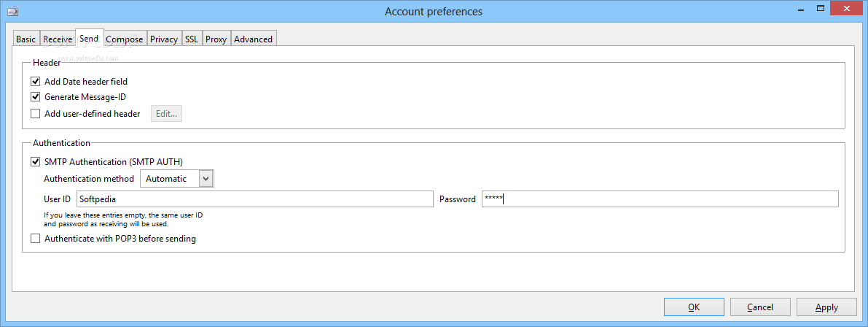Uncheck Add Date header field
This screenshot has width=868, height=327.
[36, 82]
